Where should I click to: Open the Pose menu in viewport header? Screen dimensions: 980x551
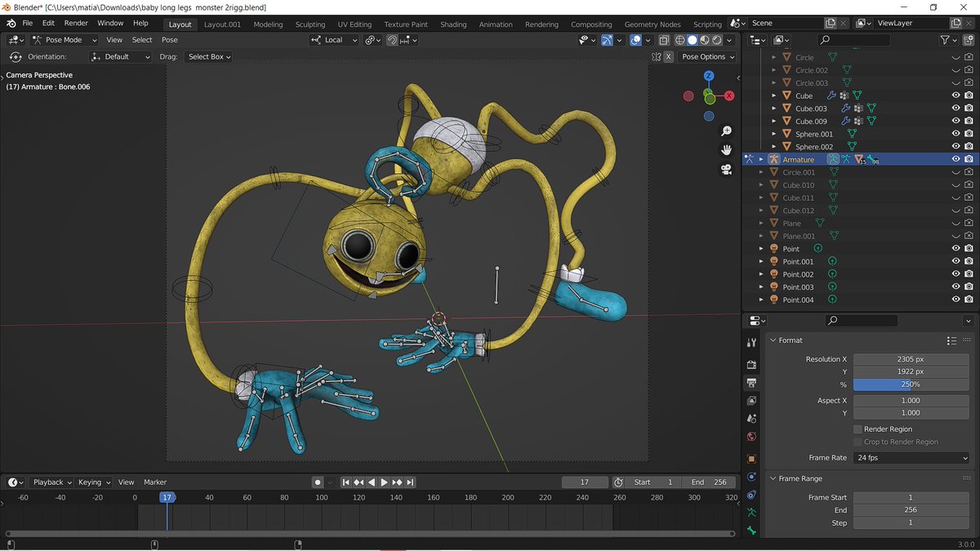click(170, 40)
